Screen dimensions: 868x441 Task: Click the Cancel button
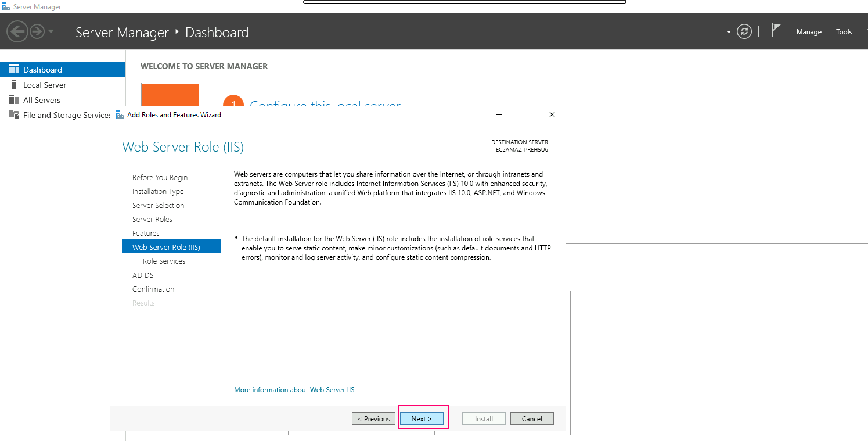click(x=532, y=418)
